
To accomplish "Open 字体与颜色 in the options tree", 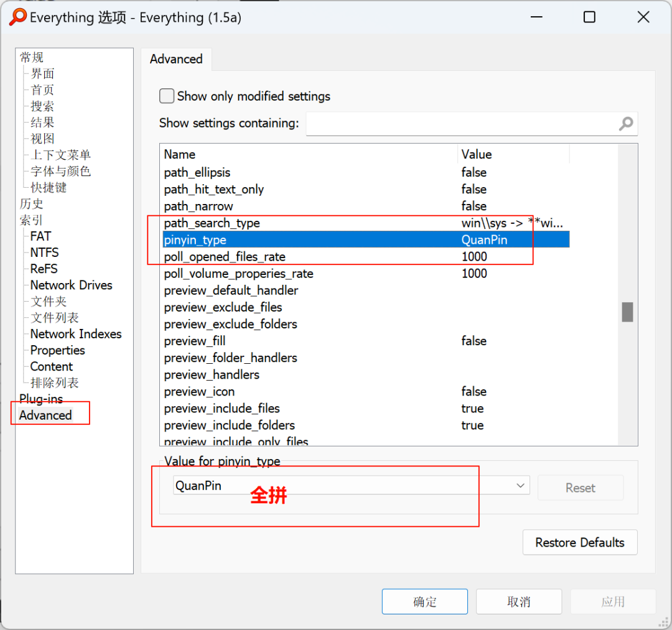I will tap(60, 171).
